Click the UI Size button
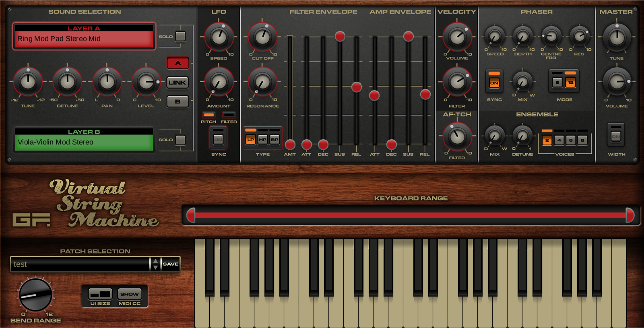Image resolution: width=644 pixels, height=328 pixels. click(100, 294)
